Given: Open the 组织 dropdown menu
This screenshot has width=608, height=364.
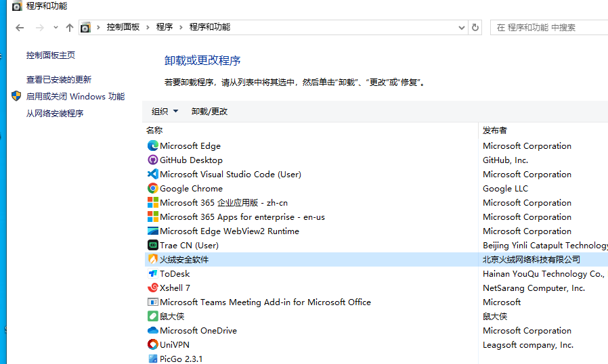Looking at the screenshot, I should point(165,112).
